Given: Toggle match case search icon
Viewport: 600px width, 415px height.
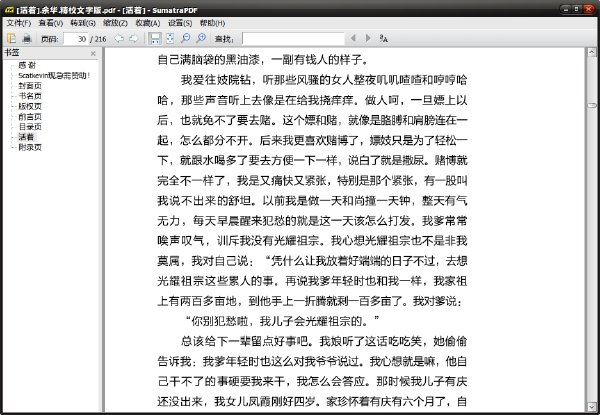Looking at the screenshot, I should pyautogui.click(x=383, y=38).
